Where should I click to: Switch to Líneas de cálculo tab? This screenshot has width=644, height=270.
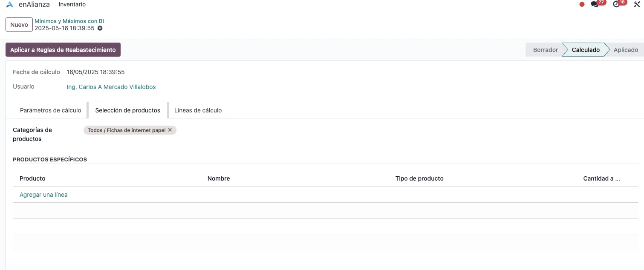click(x=198, y=110)
